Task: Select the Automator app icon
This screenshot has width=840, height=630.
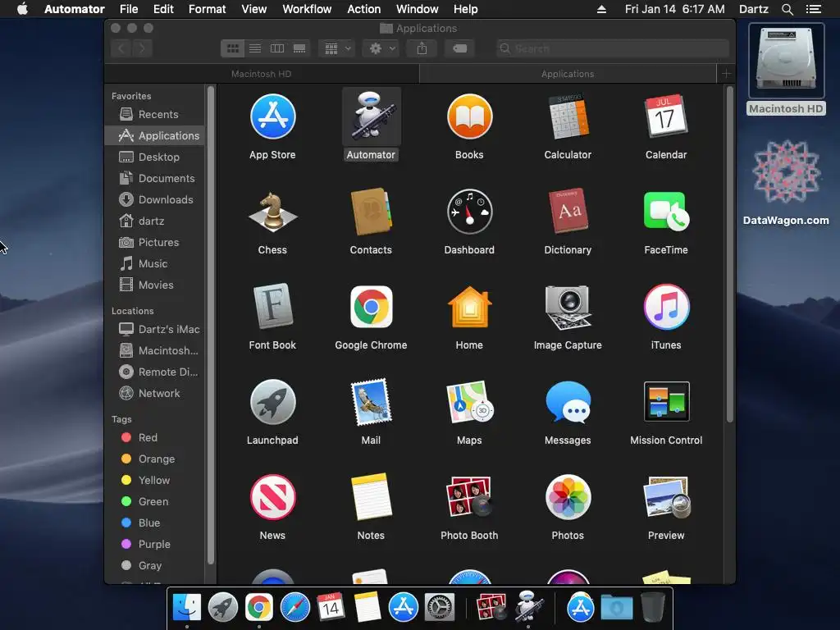Action: click(371, 116)
